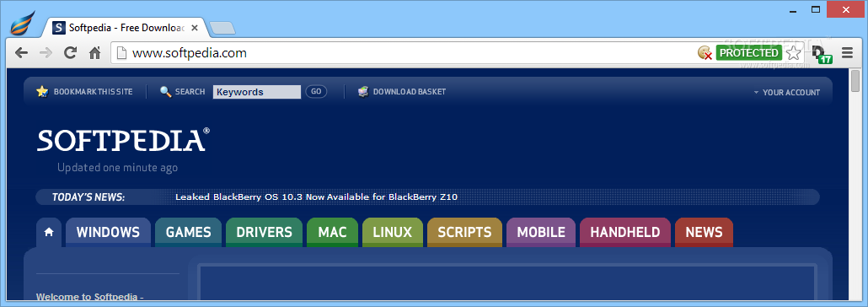The height and width of the screenshot is (307, 868).
Task: Open the MAC category tab
Action: click(332, 232)
